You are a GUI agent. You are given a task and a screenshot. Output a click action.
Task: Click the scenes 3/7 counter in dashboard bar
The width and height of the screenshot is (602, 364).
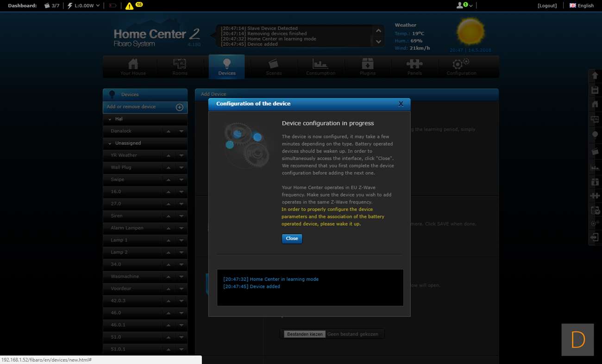pyautogui.click(x=52, y=6)
